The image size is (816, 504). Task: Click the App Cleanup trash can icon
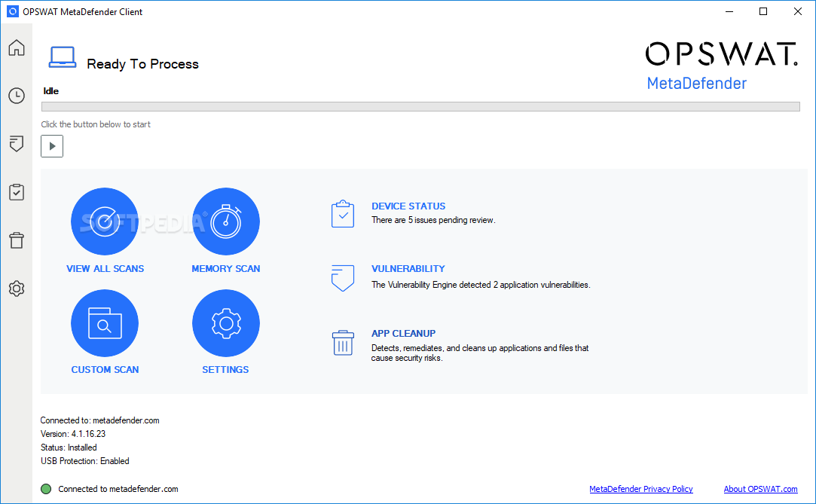point(343,343)
